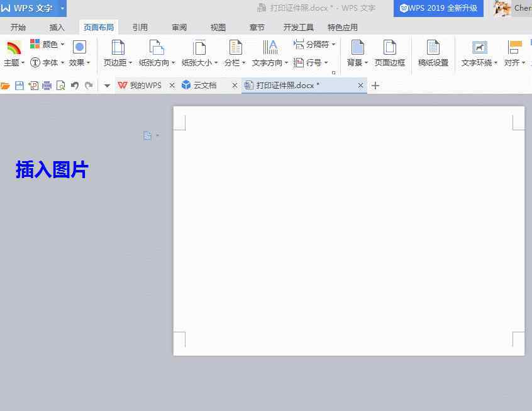Click the print icon in quick toolbar
This screenshot has height=411, width=532.
[x=47, y=86]
